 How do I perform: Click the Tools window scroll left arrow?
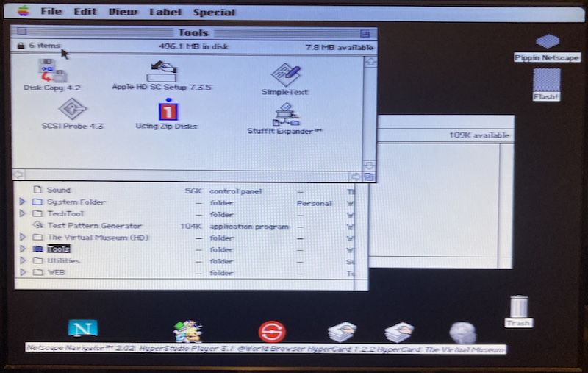[x=18, y=174]
